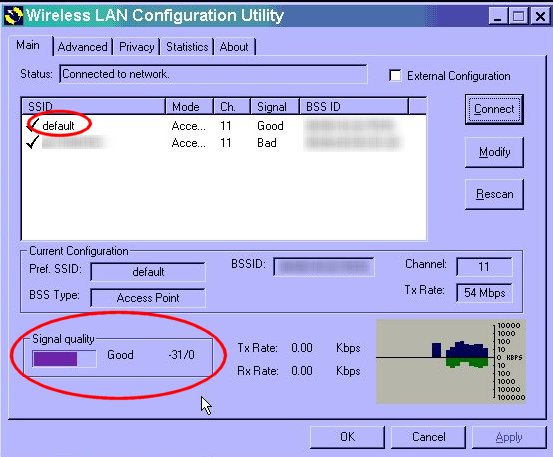Click the BSS Type field 'Access Point'
Viewport: 553px width, 457px height.
tap(148, 298)
